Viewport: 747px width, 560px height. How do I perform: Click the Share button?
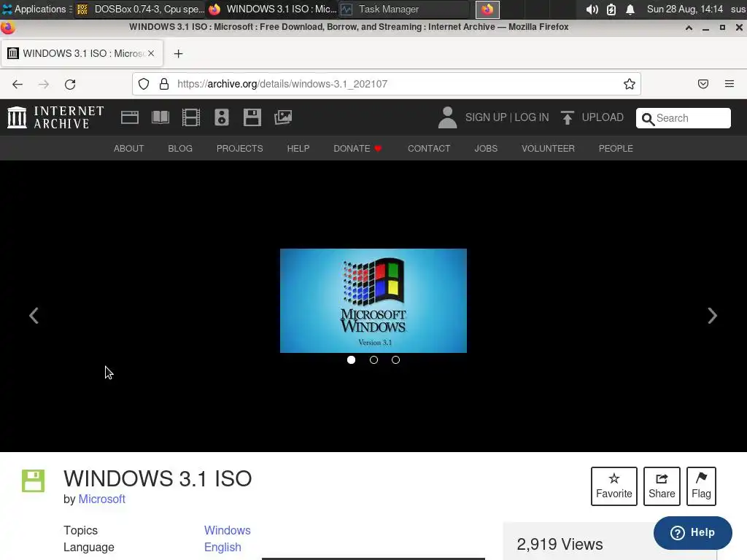[x=662, y=486]
